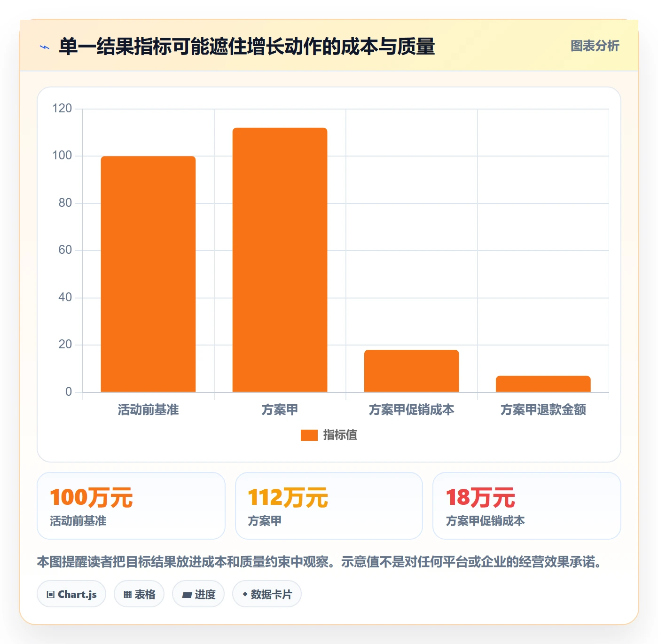The width and height of the screenshot is (658, 644).
Task: Click the square icon in the Chart.js chip
Action: [x=51, y=595]
